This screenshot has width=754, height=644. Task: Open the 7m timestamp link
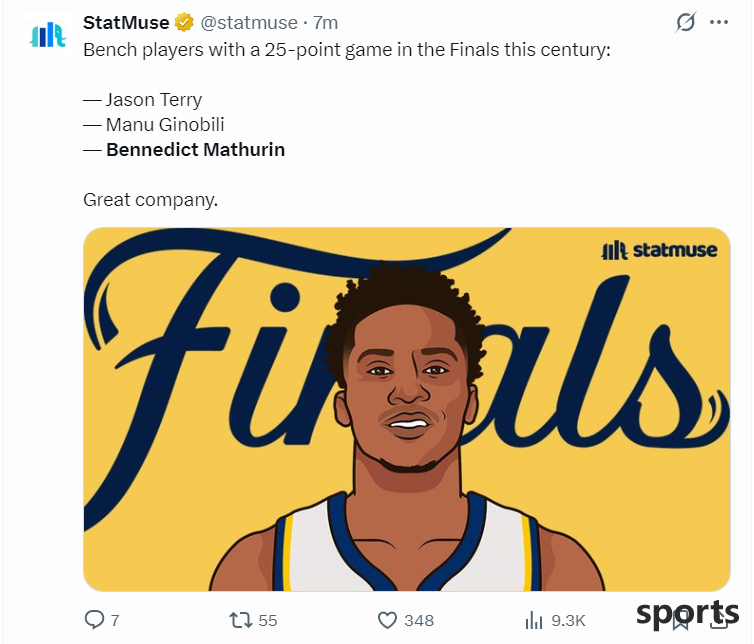326,23
